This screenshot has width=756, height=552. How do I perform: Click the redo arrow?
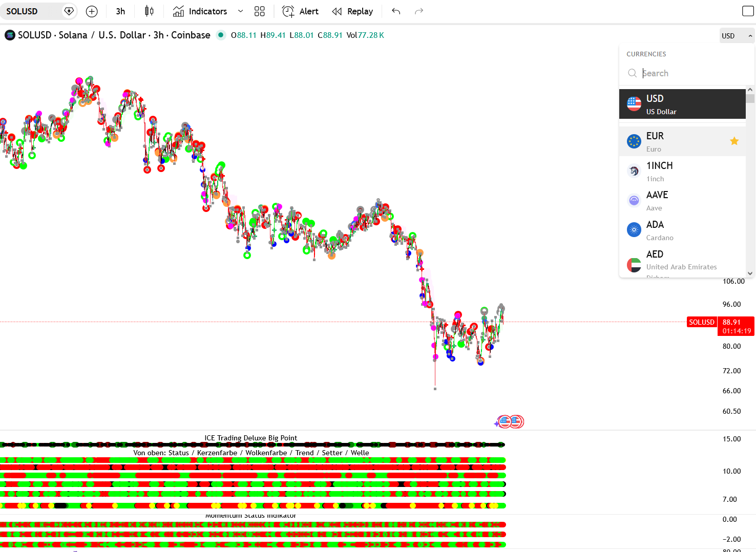pos(419,11)
